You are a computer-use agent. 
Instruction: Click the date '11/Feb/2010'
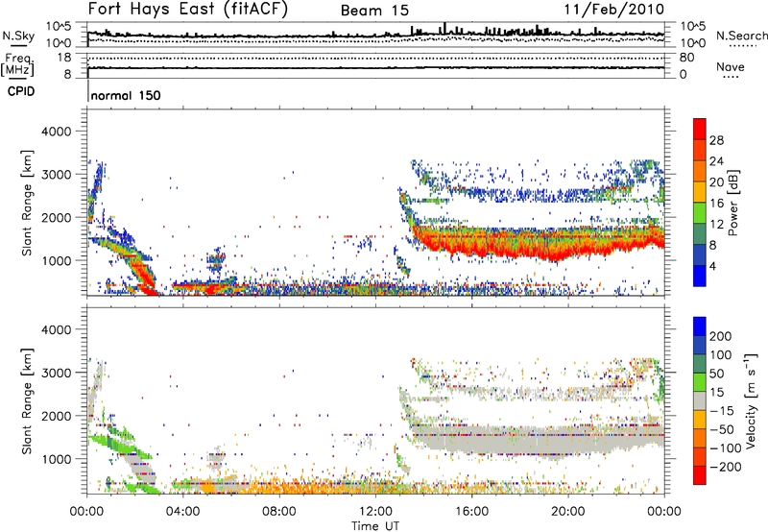pyautogui.click(x=614, y=9)
